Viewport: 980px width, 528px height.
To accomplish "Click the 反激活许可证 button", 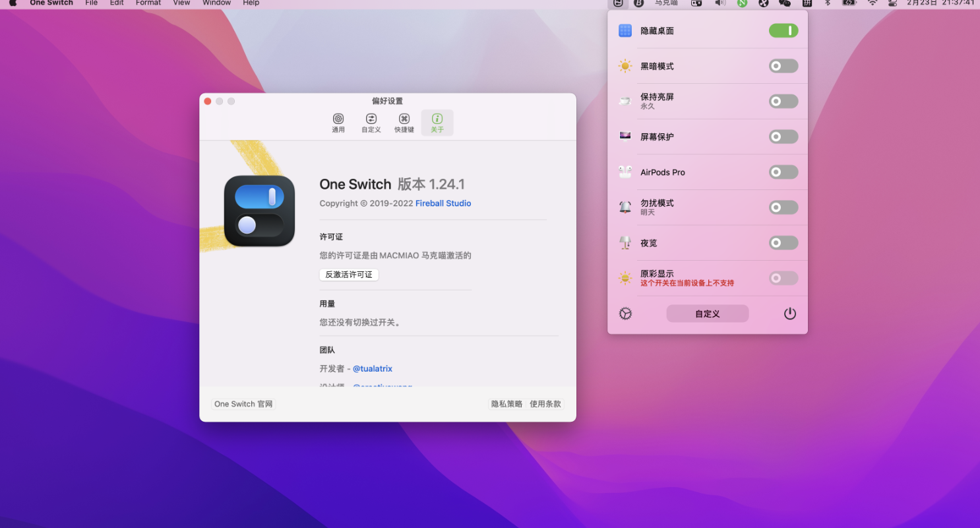I will point(349,275).
